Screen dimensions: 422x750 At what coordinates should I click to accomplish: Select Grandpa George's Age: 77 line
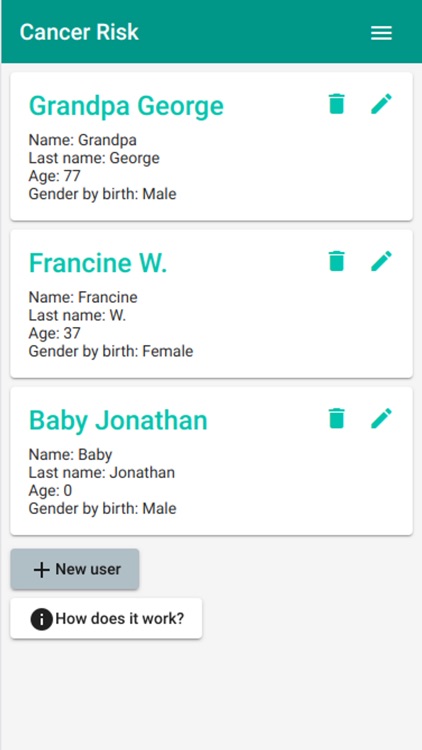(55, 176)
